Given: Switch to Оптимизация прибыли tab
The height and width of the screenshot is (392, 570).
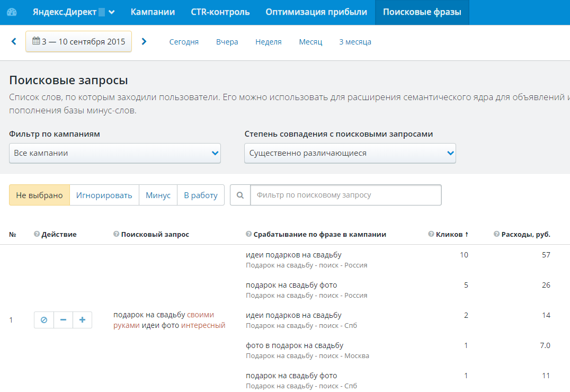Looking at the screenshot, I should pos(316,12).
